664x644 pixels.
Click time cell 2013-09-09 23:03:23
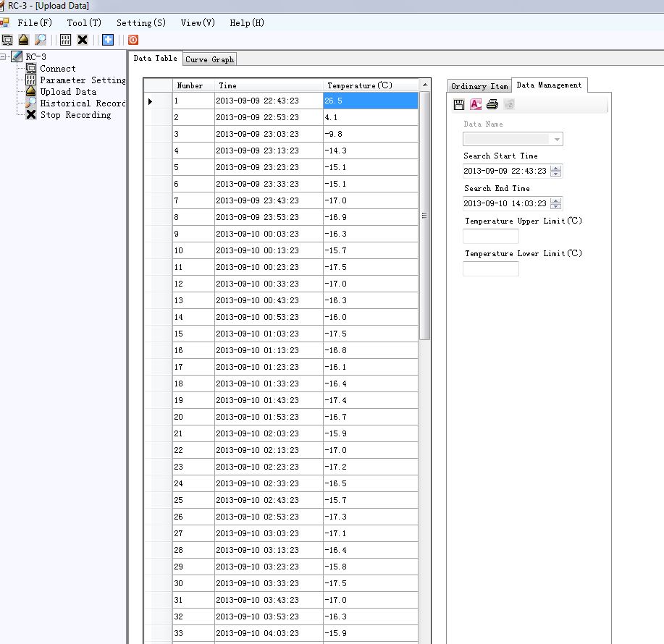[x=269, y=134]
